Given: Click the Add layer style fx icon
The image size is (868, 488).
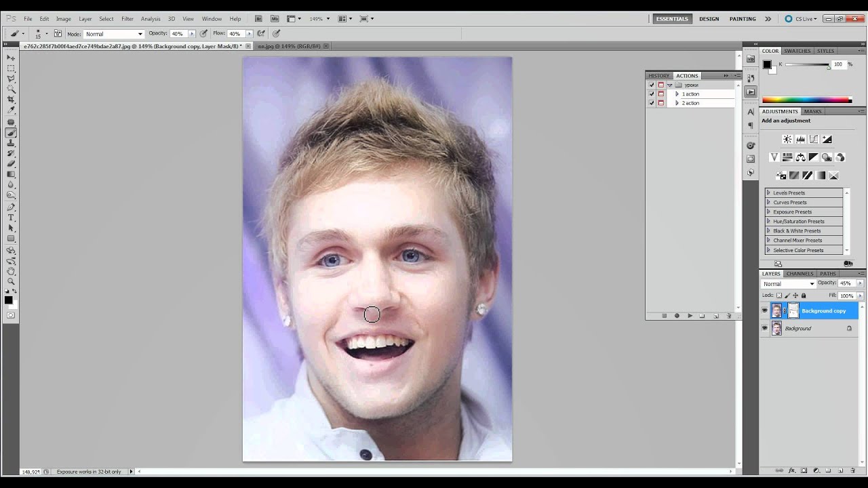Looking at the screenshot, I should click(791, 470).
